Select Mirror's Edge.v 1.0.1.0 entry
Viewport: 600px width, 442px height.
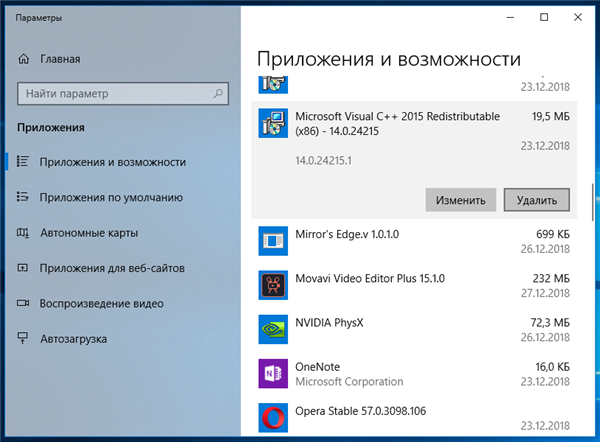pos(414,241)
